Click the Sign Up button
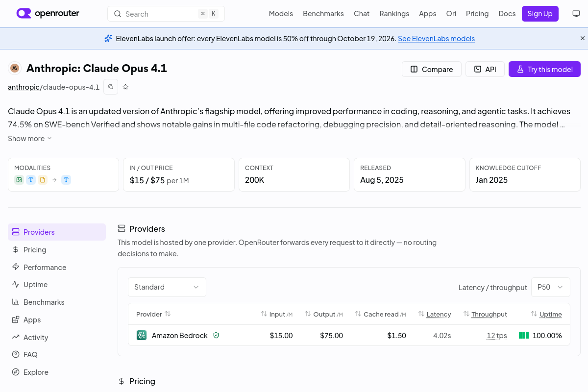This screenshot has height=392, width=588. coord(540,14)
